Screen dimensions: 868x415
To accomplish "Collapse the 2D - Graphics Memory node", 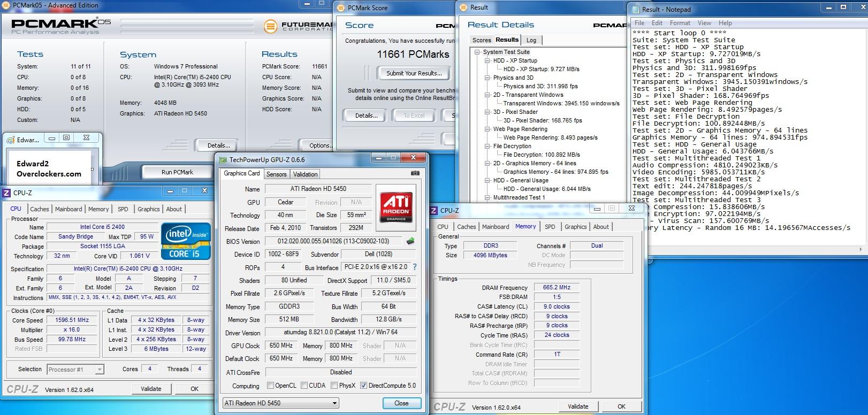I will click(487, 163).
